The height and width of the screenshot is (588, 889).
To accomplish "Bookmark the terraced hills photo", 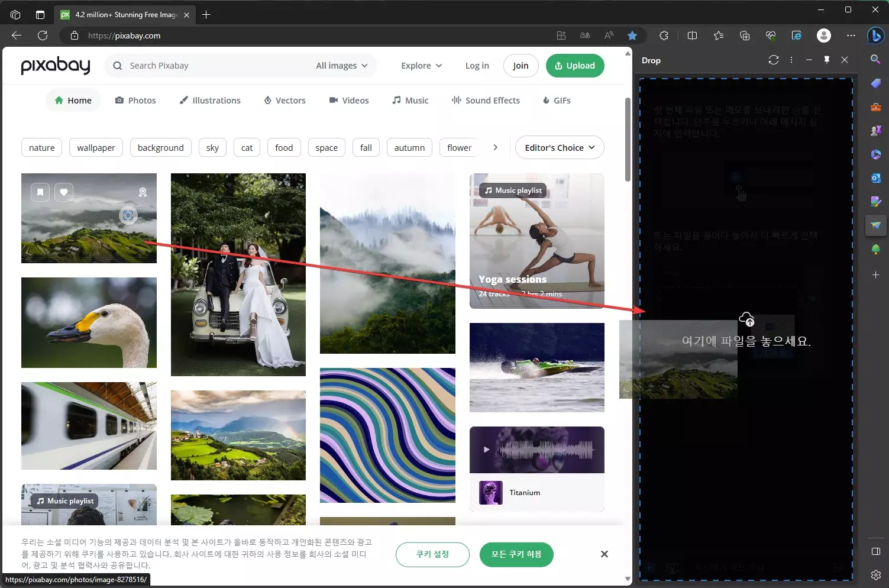I will coord(40,192).
